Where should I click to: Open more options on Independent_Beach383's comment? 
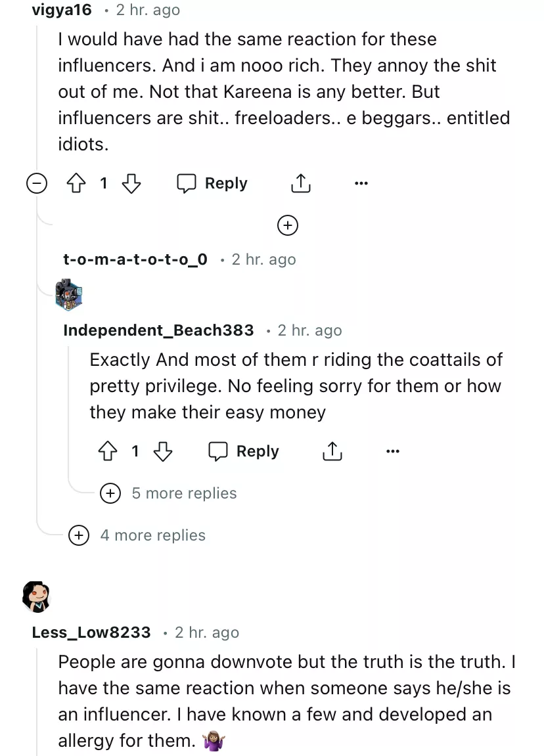point(392,451)
